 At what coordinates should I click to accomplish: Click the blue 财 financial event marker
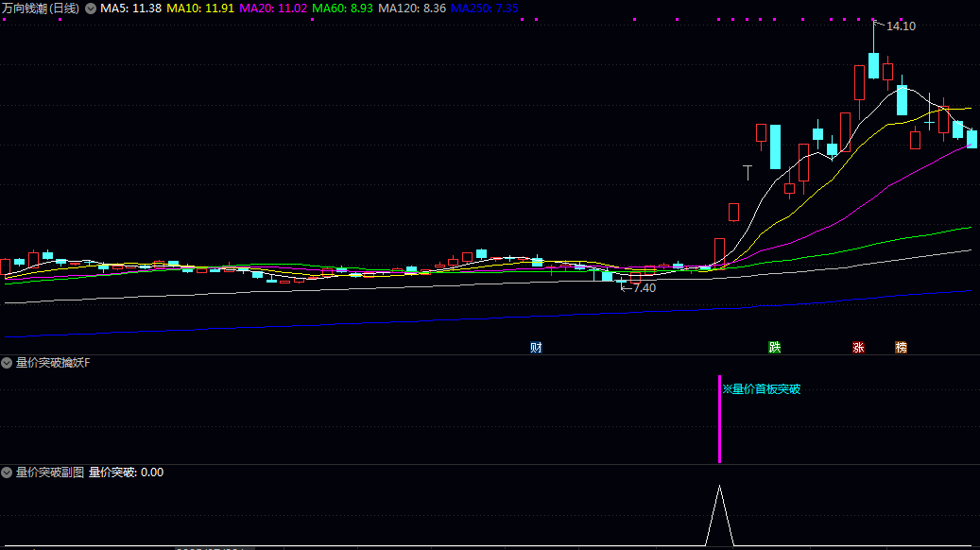click(536, 347)
